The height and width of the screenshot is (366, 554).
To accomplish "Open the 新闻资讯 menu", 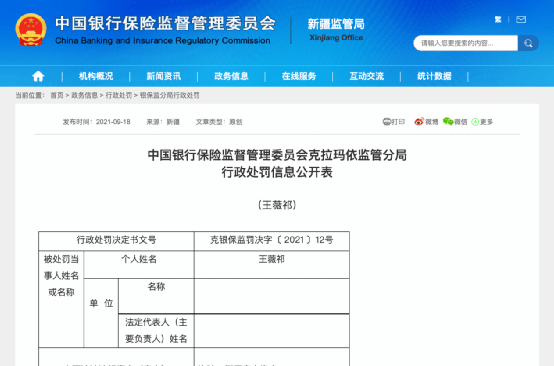I will 164,76.
